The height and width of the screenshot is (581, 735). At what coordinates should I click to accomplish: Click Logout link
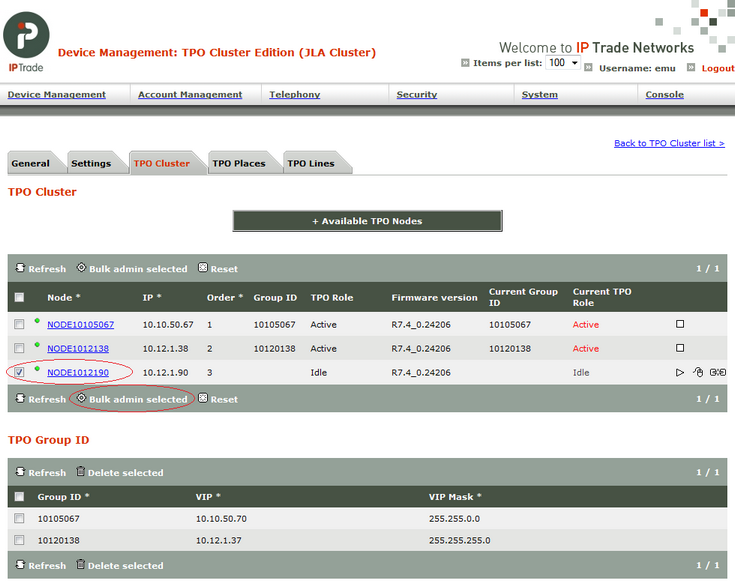click(x=718, y=68)
